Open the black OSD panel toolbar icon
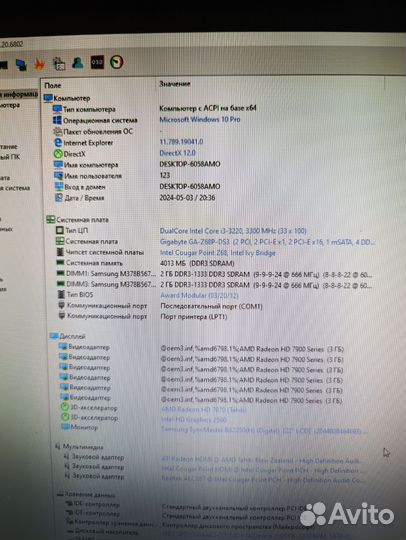406x540 pixels. click(x=97, y=62)
